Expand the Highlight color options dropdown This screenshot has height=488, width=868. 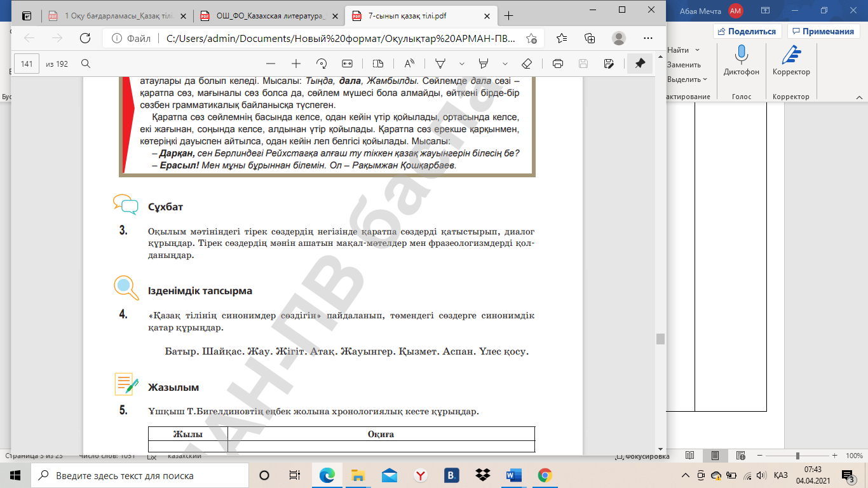(505, 64)
